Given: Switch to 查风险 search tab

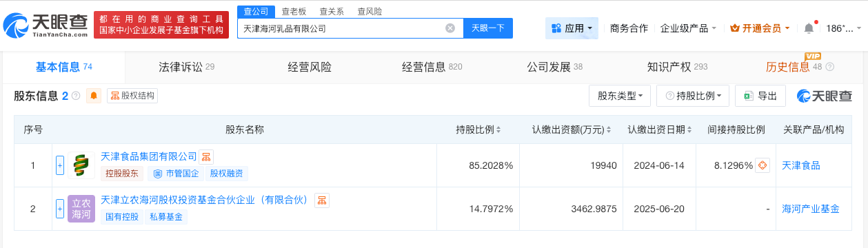Looking at the screenshot, I should point(370,11).
